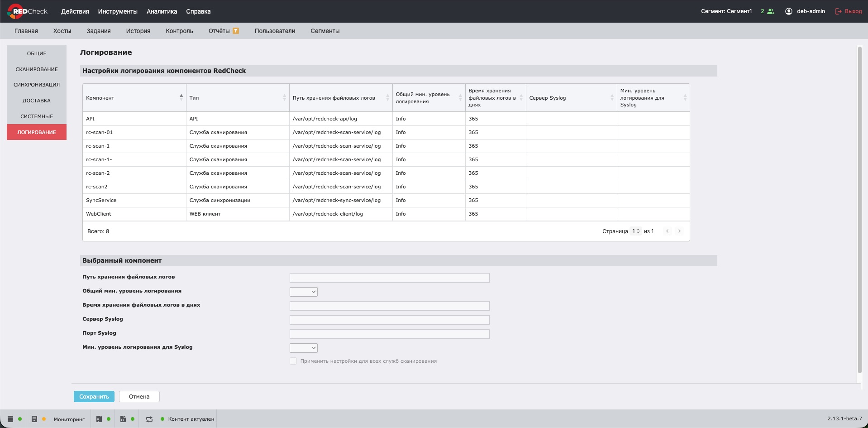Click Контент актуален status text

pos(191,419)
